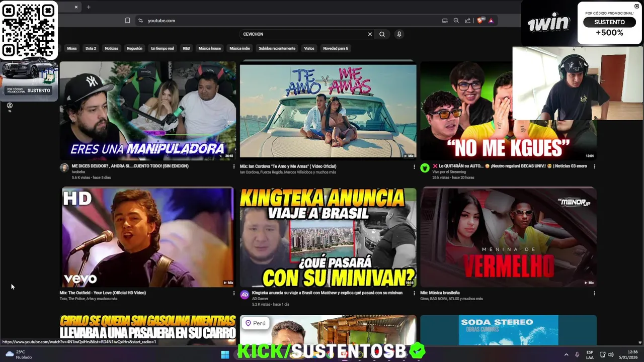Open options for Música brasileña mix
This screenshot has width=644, height=362.
(x=594, y=293)
